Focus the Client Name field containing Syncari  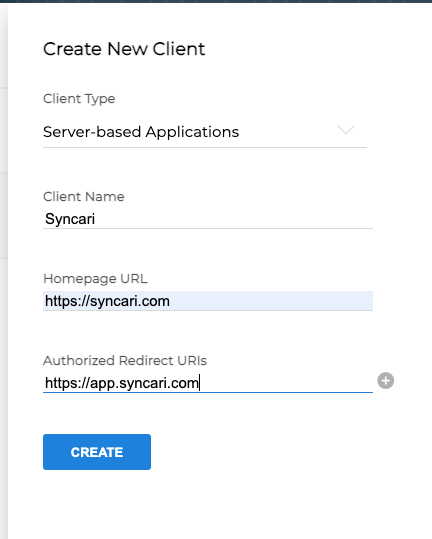pos(208,219)
